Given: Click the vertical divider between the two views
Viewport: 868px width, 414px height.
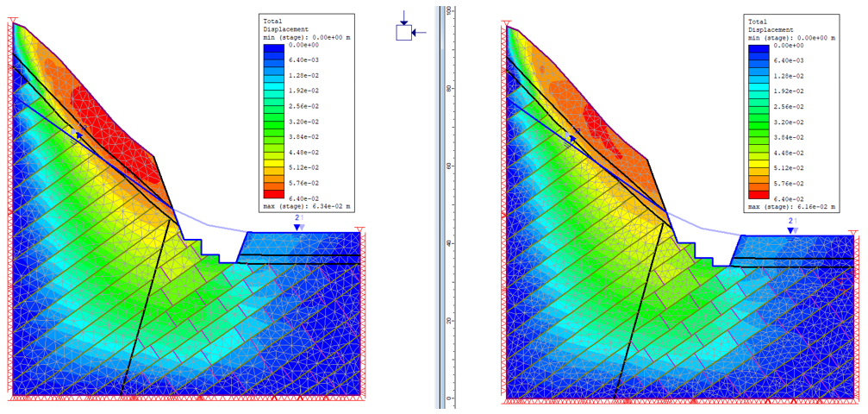Looking at the screenshot, I should point(440,207).
